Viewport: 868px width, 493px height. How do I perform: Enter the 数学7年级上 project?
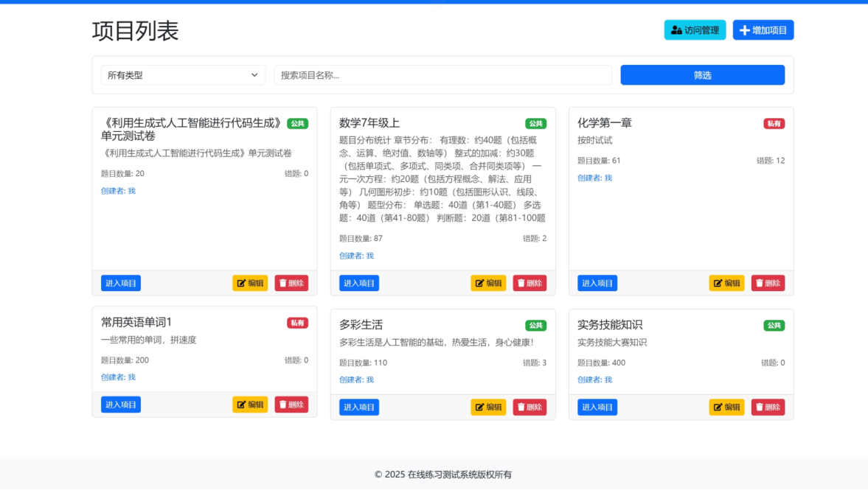(358, 284)
